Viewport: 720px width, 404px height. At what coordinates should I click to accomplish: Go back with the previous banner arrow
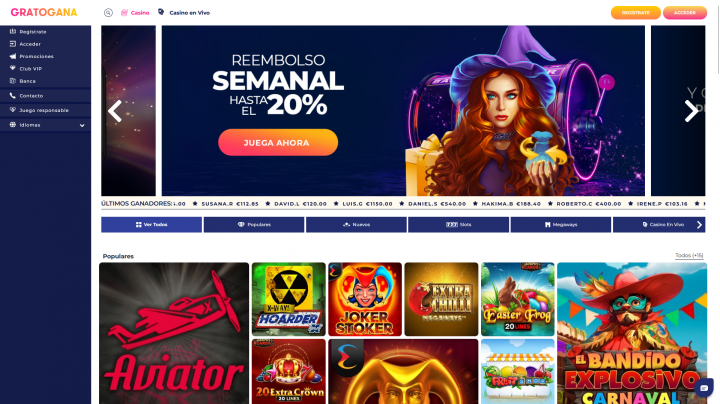pyautogui.click(x=115, y=111)
